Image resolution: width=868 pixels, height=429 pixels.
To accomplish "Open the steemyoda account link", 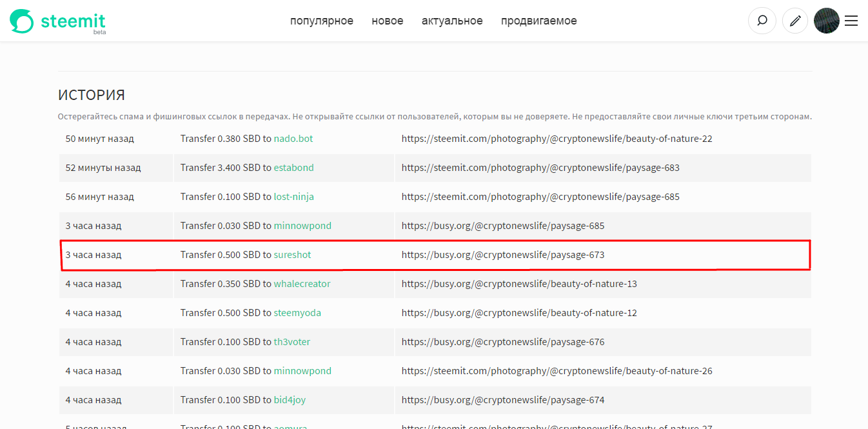I will click(x=297, y=313).
